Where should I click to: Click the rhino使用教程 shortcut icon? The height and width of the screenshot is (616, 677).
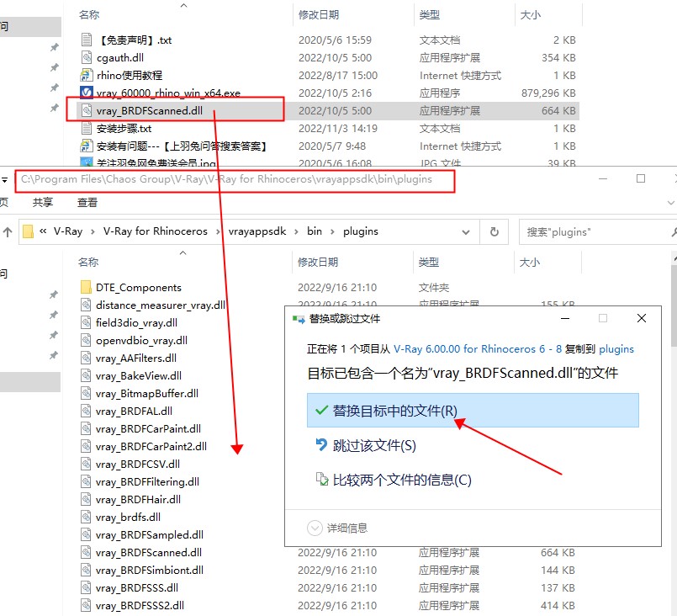point(86,75)
